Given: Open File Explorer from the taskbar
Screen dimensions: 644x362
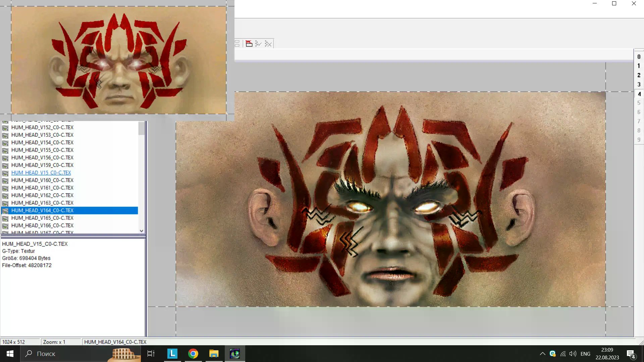Looking at the screenshot, I should 214,354.
